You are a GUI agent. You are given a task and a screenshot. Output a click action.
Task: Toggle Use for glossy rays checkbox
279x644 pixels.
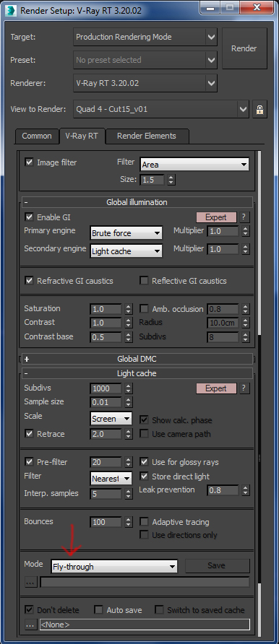pos(144,462)
